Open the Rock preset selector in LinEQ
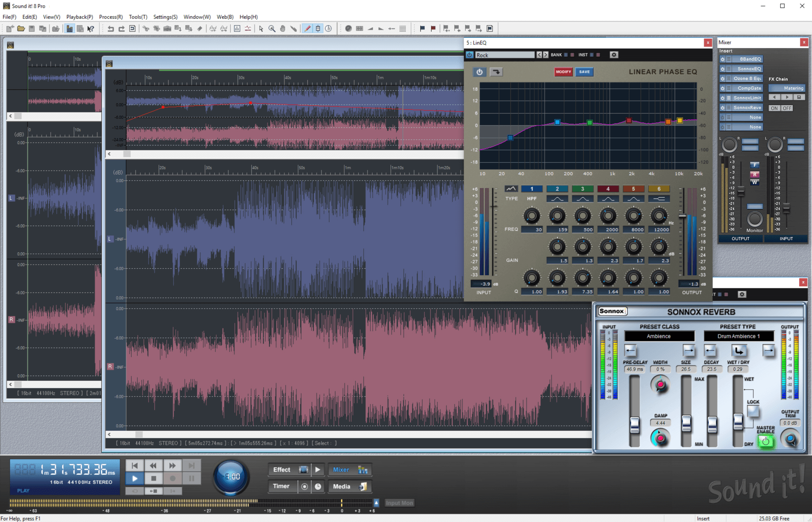812x522 pixels. (x=505, y=55)
